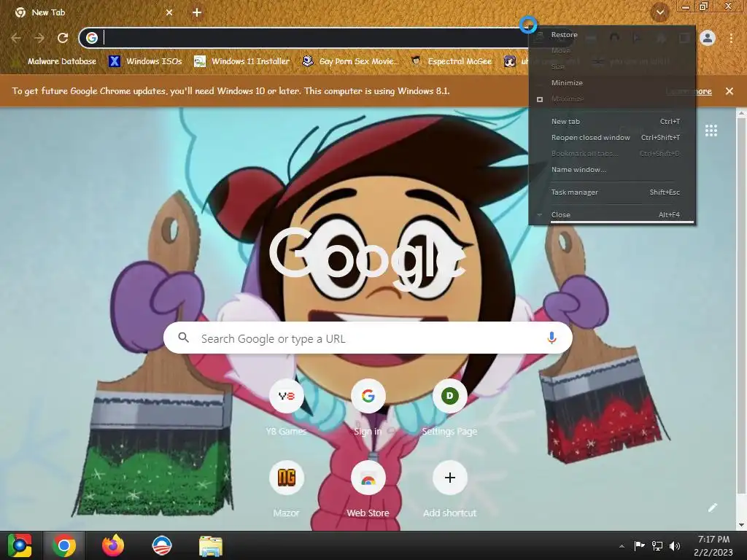Click the Search Google or type a URL box

pos(368,338)
